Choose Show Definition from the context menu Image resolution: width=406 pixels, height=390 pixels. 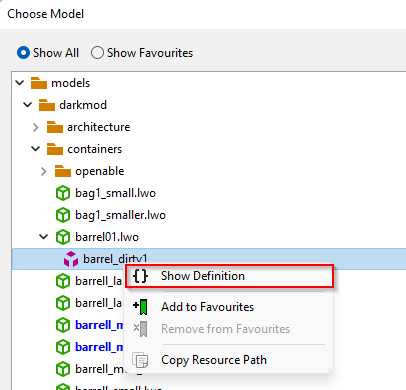[229, 276]
